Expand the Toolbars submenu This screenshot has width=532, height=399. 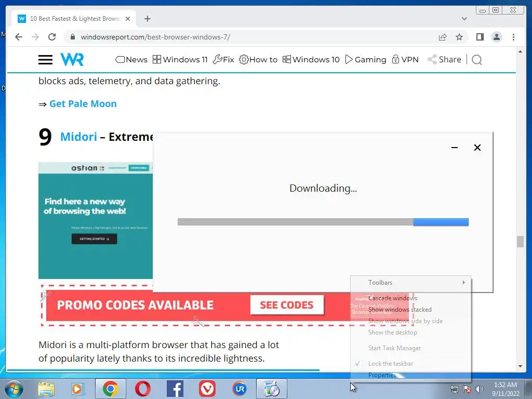click(x=410, y=283)
